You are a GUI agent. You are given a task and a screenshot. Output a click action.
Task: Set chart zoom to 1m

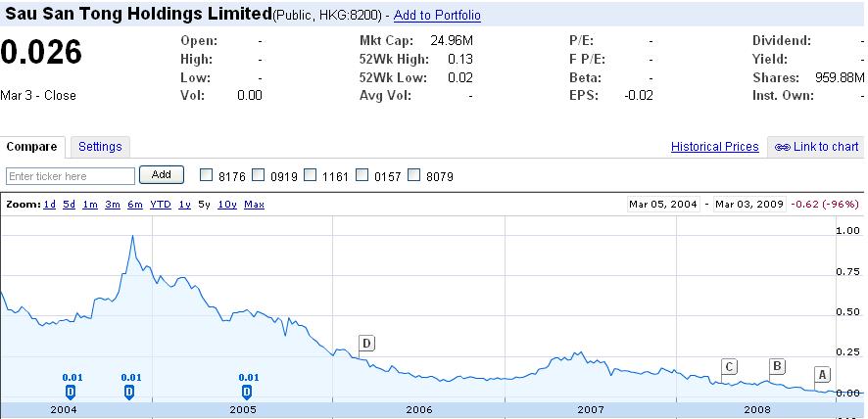[x=90, y=205]
